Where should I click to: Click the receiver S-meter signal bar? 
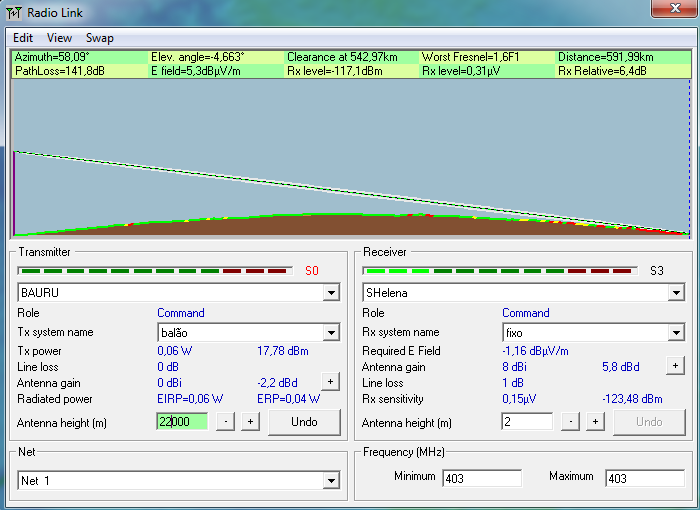point(500,270)
